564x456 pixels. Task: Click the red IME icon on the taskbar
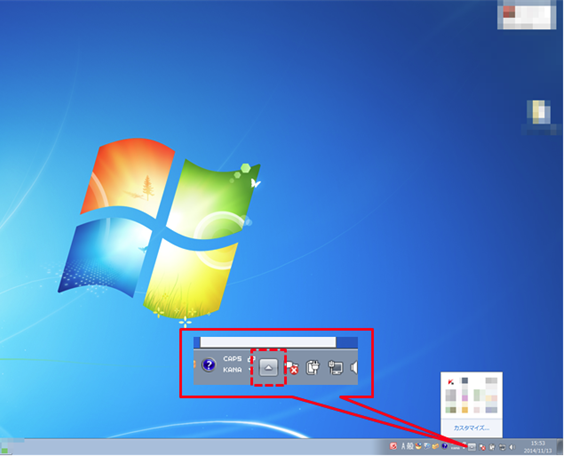393,446
